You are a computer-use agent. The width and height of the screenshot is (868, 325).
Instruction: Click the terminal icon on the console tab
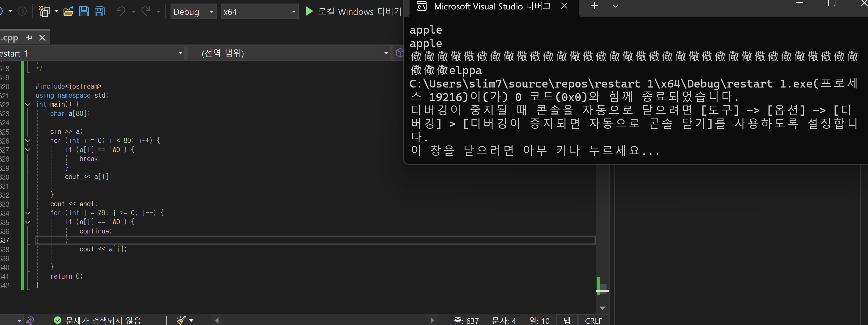click(422, 6)
